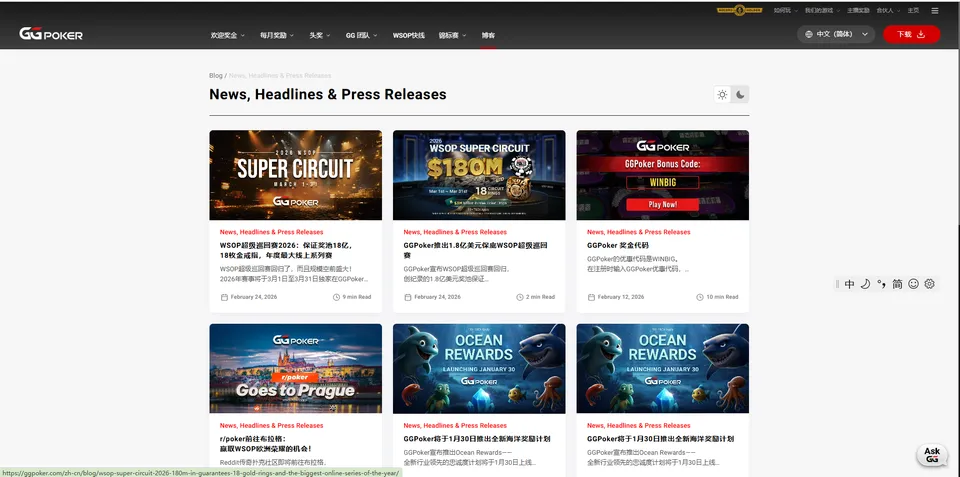Click category label above GGPoker 奖金代码
The height and width of the screenshot is (477, 960).
pos(639,232)
